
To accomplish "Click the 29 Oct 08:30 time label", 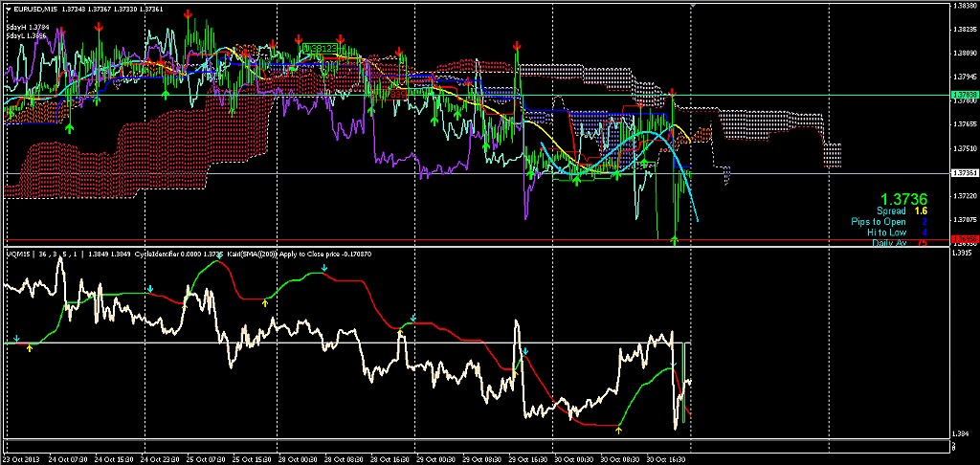I will pyautogui.click(x=480, y=459).
